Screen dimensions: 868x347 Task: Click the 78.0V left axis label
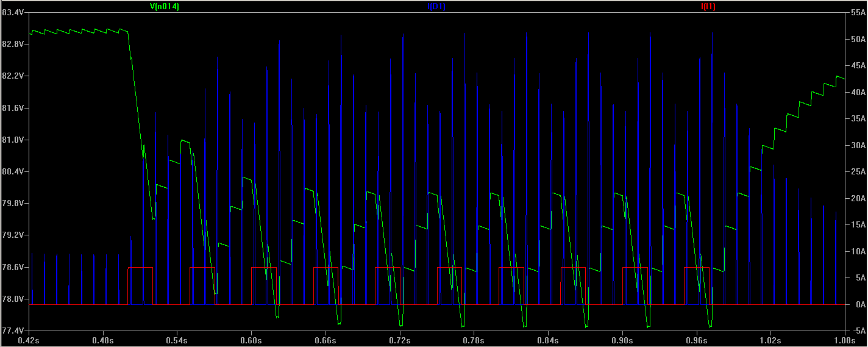pyautogui.click(x=13, y=299)
